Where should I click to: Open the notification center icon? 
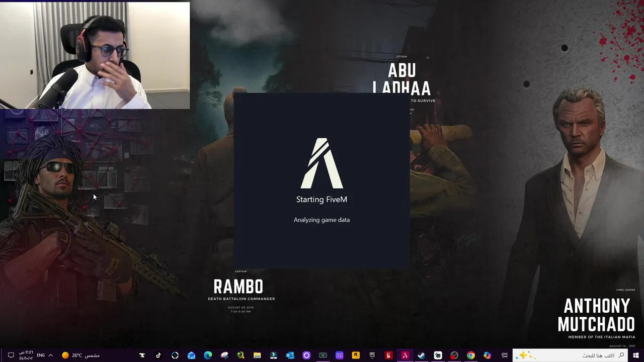tap(11, 355)
